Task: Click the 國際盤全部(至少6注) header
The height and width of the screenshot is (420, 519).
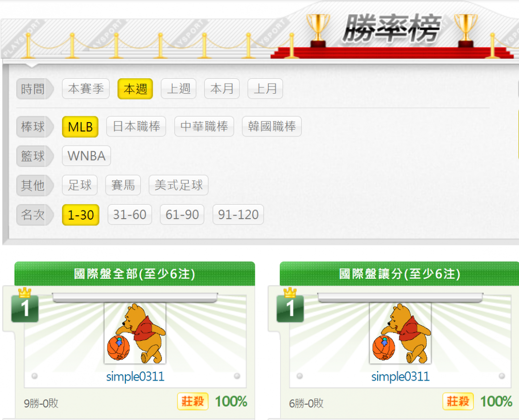Action: pos(135,274)
